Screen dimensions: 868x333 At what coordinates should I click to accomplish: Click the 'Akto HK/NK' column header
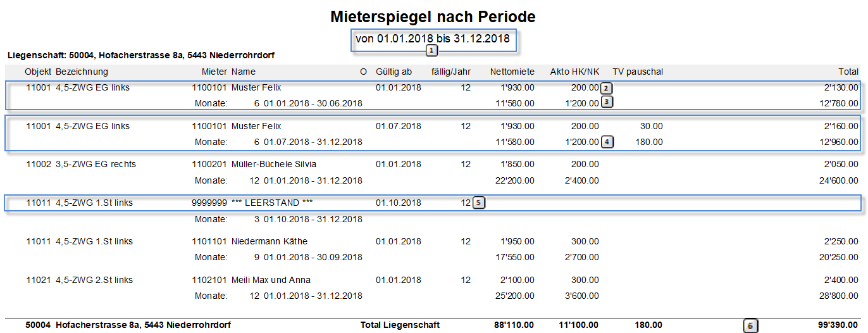tap(574, 72)
